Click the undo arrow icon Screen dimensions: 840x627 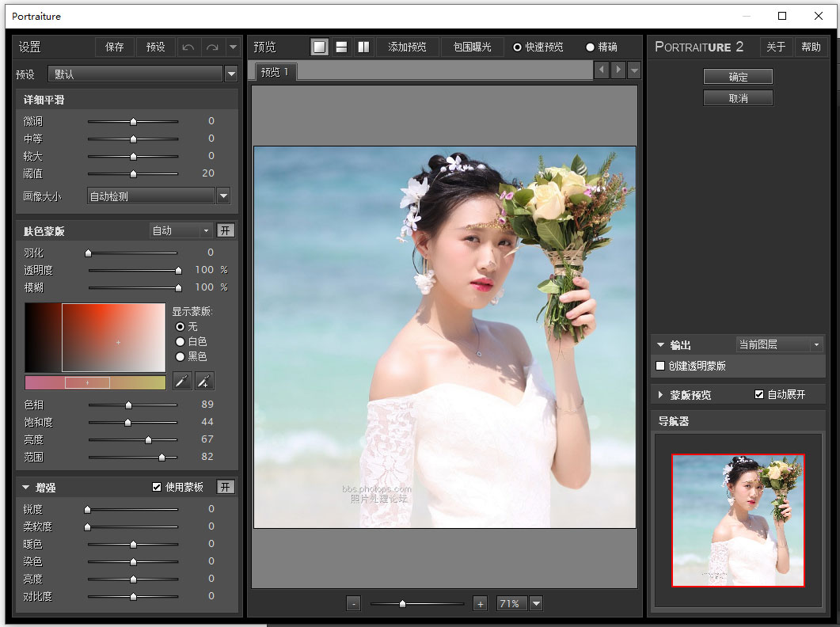[x=190, y=46]
